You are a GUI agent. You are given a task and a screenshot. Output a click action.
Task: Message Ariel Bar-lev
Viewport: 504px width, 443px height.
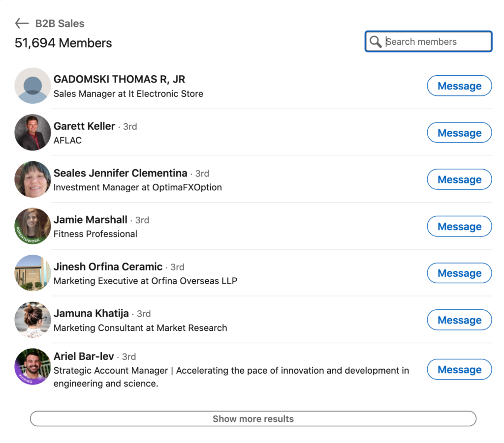coord(459,370)
